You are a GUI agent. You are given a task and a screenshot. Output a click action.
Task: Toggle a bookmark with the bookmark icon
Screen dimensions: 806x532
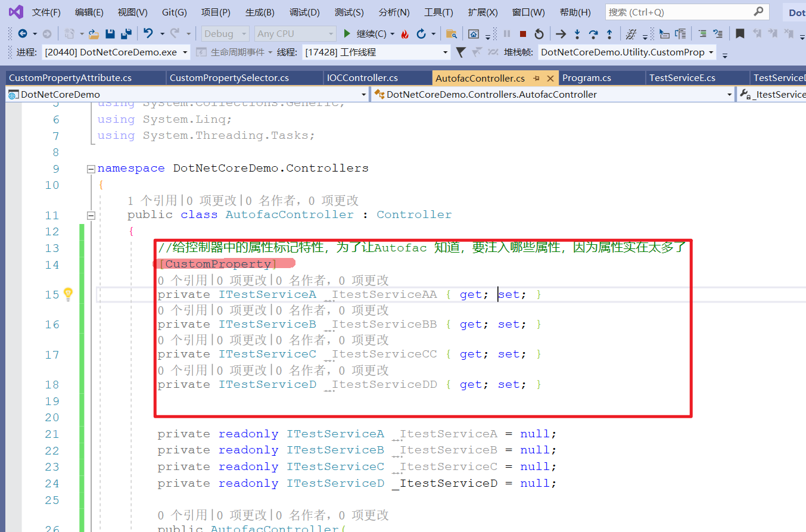(740, 34)
